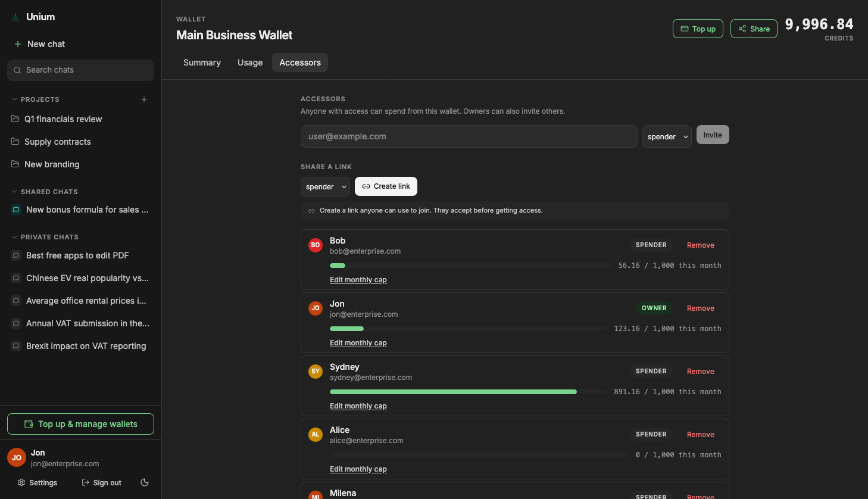Screen dimensions: 868x499
Task: Open Supply contracts project
Action: coord(58,142)
